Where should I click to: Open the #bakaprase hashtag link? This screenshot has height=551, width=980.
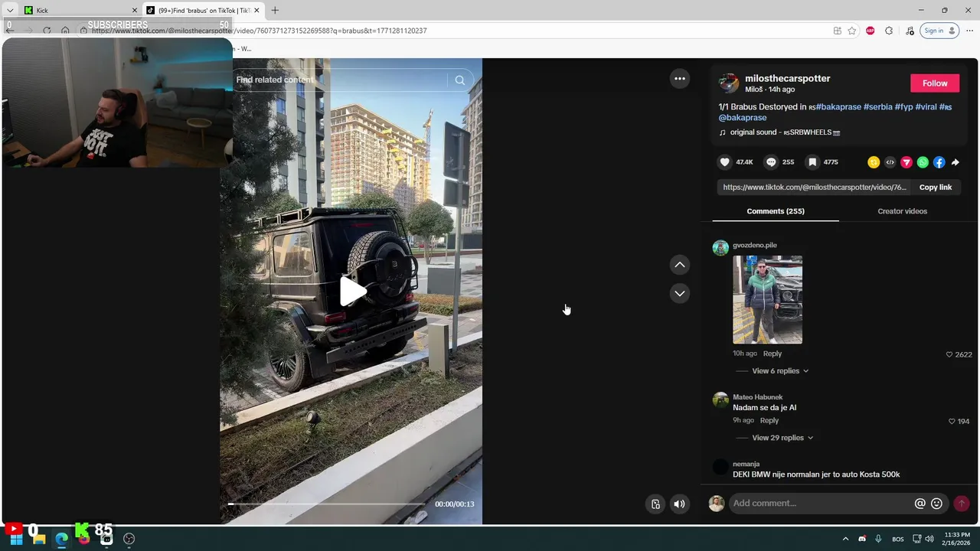coord(839,107)
